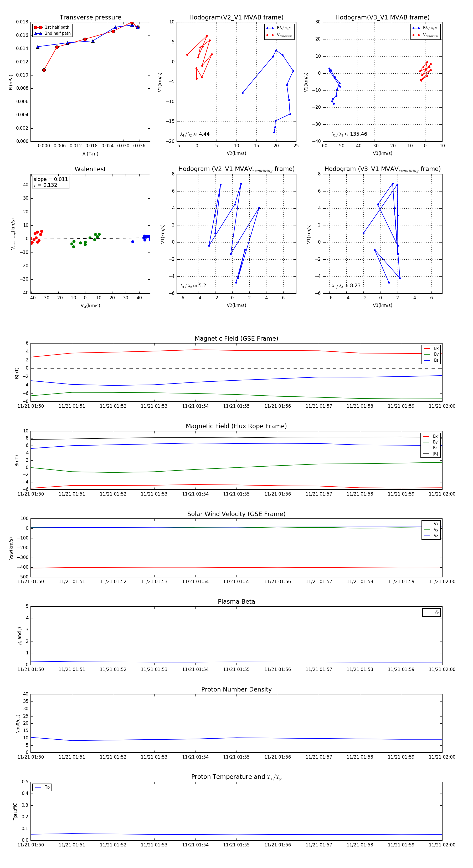Click '2nd half path' legend entry
Screen dimensions: 473x868
pos(52,33)
